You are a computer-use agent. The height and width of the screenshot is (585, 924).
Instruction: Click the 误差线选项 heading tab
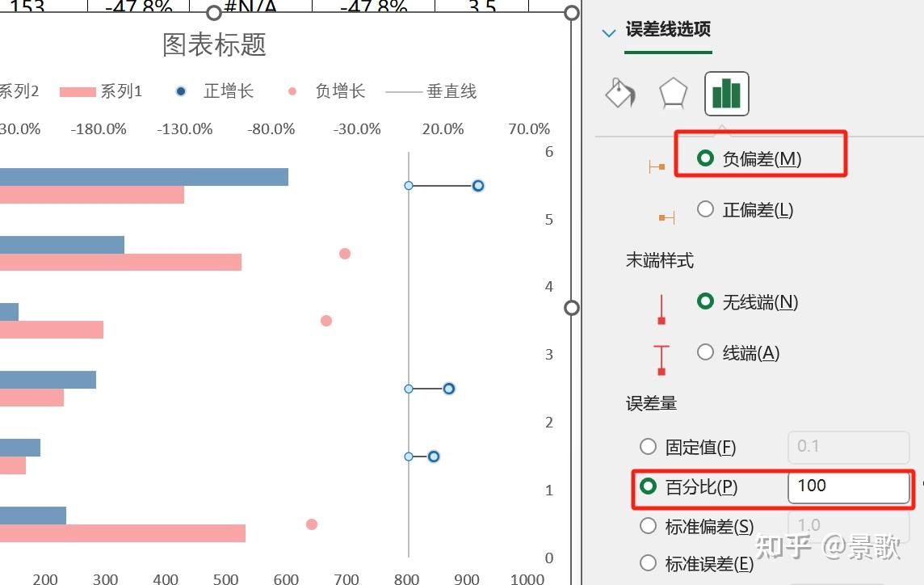click(x=668, y=29)
